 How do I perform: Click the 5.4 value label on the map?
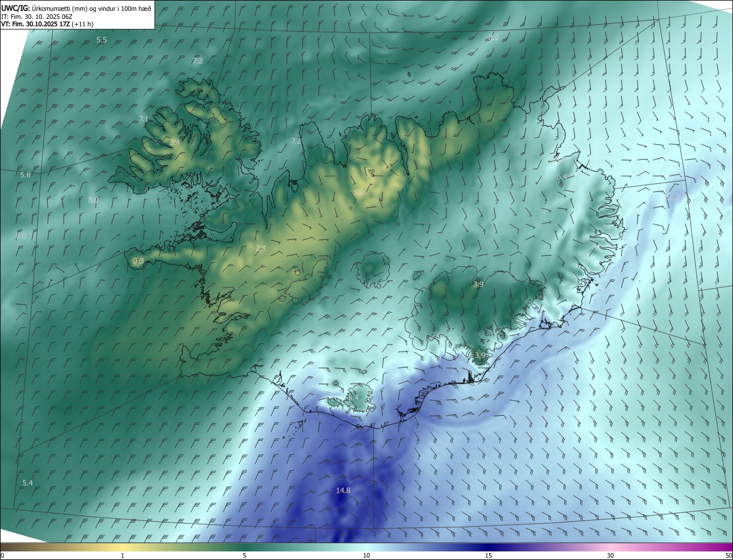coord(27,483)
